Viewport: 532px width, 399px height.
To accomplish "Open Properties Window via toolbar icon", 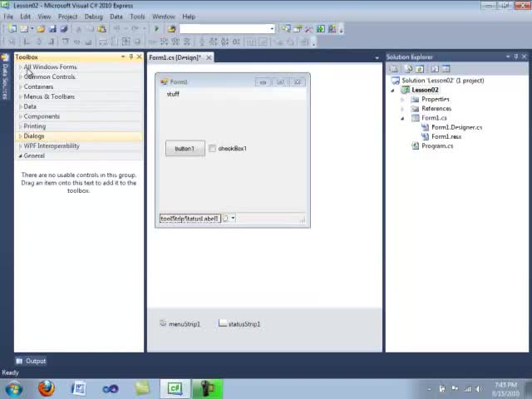I will coord(298,29).
